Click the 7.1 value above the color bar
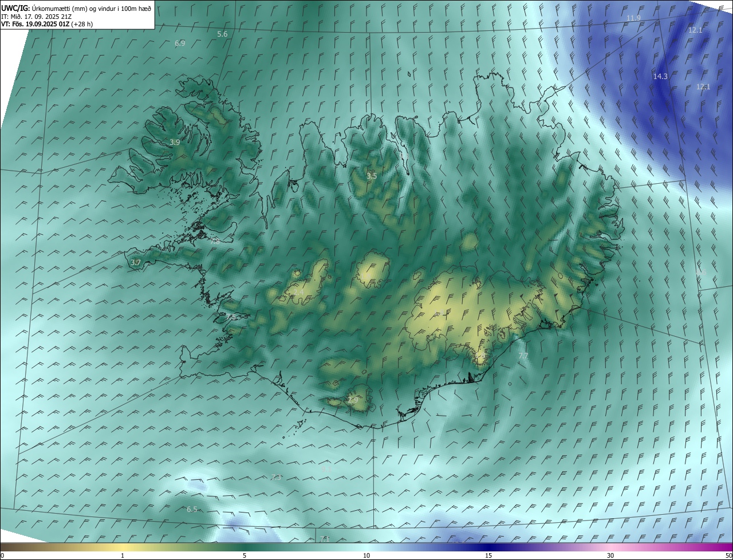 tap(325, 539)
